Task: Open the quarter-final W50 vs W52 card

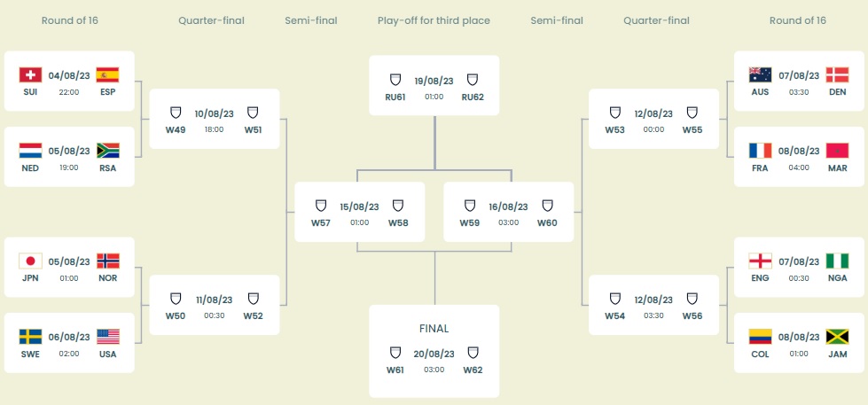Action: click(215, 305)
